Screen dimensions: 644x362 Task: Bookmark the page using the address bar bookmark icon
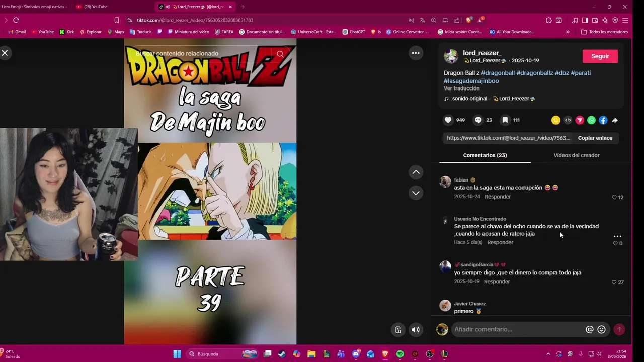click(x=117, y=20)
